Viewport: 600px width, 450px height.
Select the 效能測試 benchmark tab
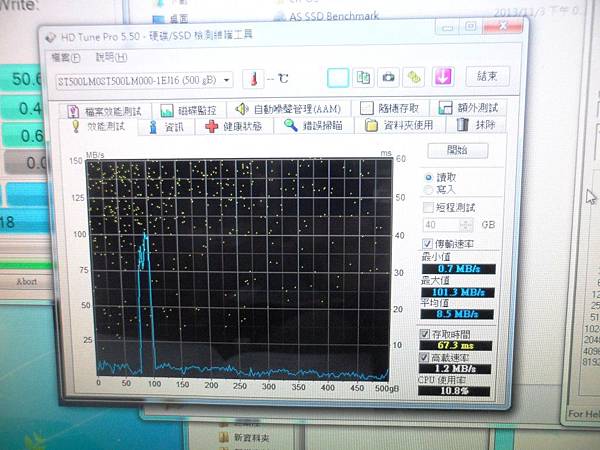point(99,127)
